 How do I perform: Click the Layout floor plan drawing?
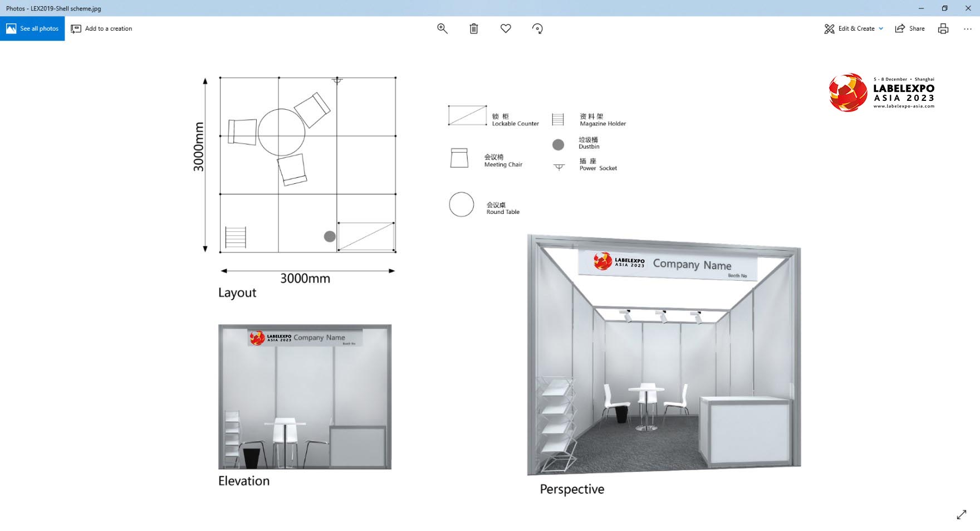click(x=308, y=165)
